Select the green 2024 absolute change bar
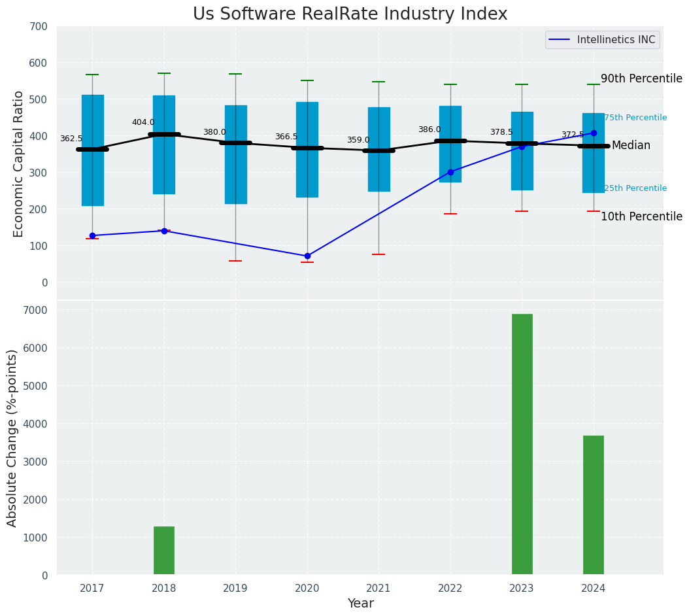The width and height of the screenshot is (689, 616). pos(593,505)
